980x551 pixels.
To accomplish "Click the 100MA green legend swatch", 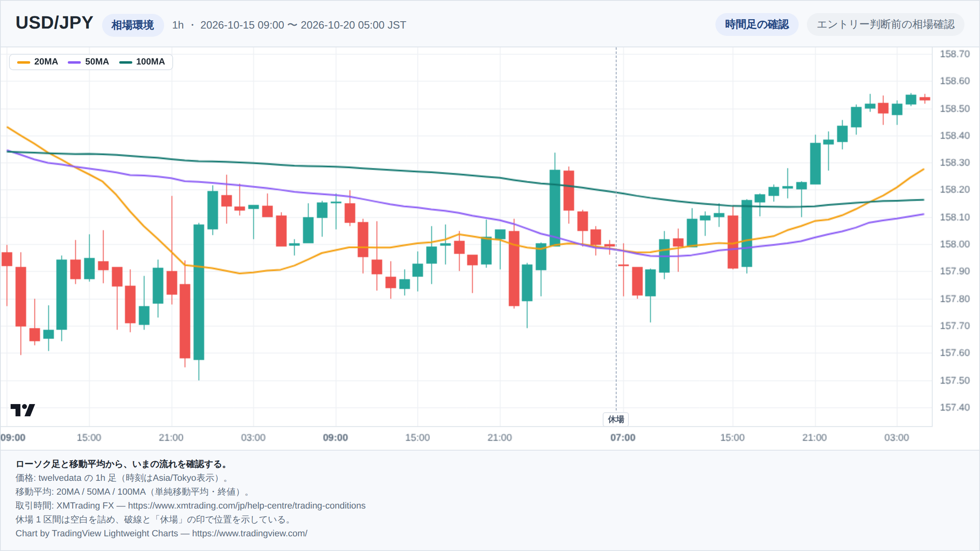I will 125,62.
